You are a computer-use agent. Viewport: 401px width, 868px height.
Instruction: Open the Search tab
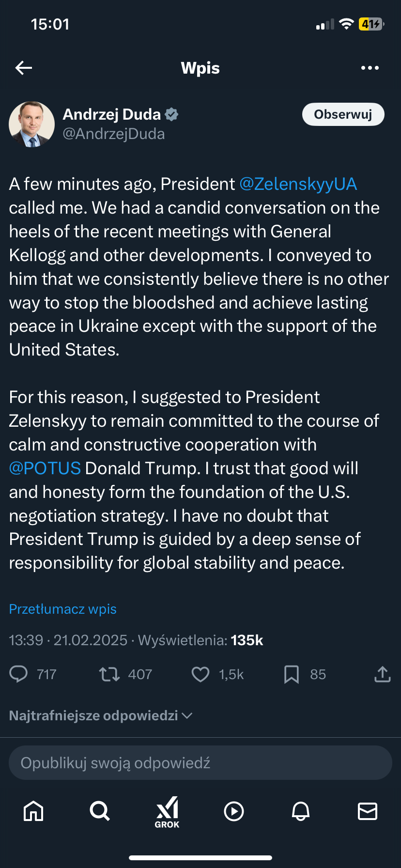100,811
